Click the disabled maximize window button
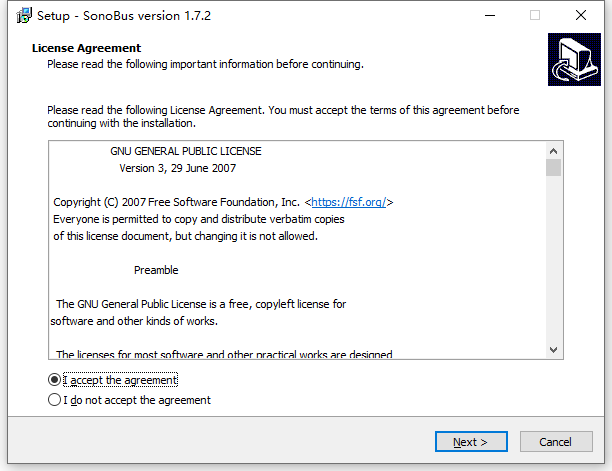 pyautogui.click(x=535, y=16)
